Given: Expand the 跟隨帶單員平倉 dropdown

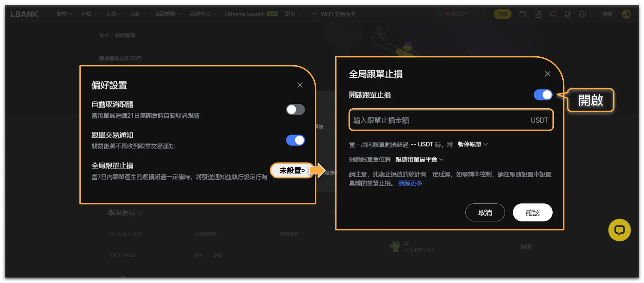Looking at the screenshot, I should (x=419, y=159).
